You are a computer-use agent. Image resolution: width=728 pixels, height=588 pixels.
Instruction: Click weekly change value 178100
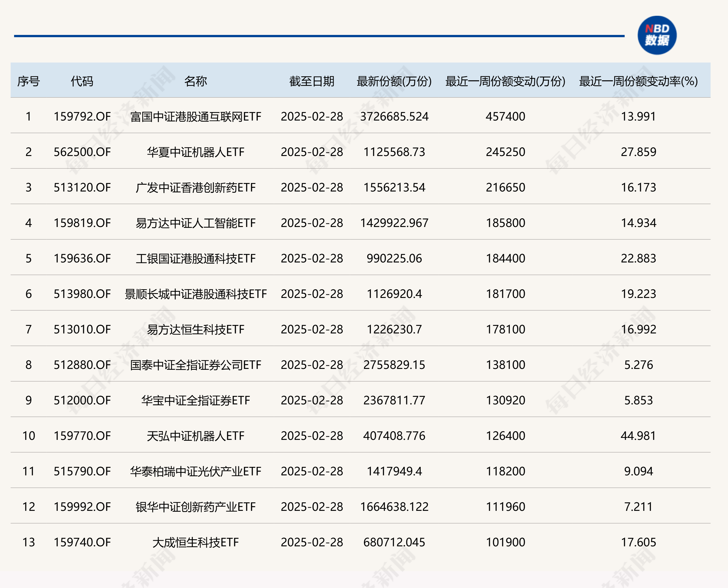click(x=505, y=329)
